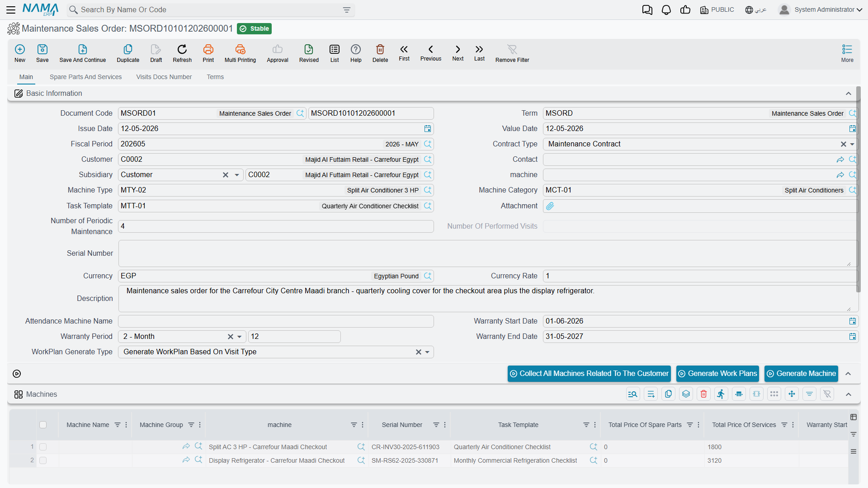The height and width of the screenshot is (488, 868).
Task: Clear the Contract Type selection
Action: coord(843,144)
